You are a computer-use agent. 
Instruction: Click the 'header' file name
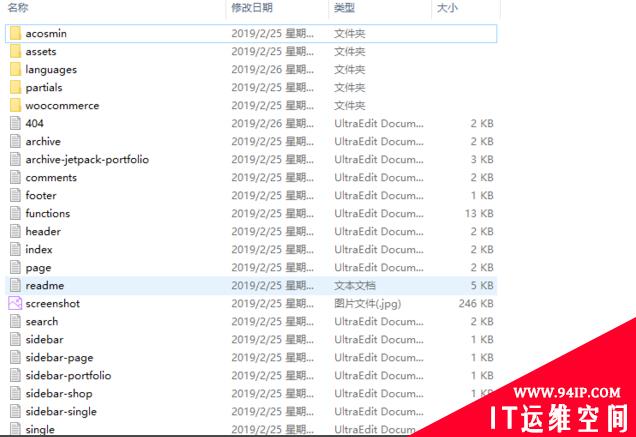[x=43, y=231]
